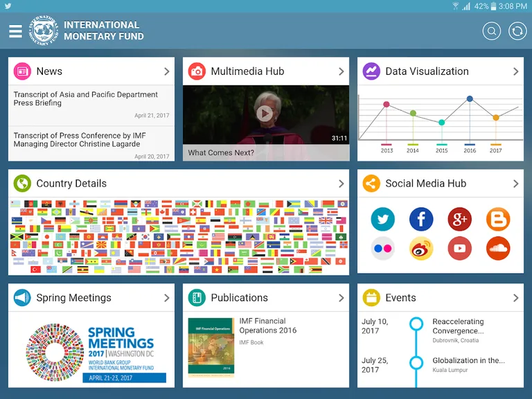Tap the red Multimedia Hub camera icon
532x399 pixels.
197,71
